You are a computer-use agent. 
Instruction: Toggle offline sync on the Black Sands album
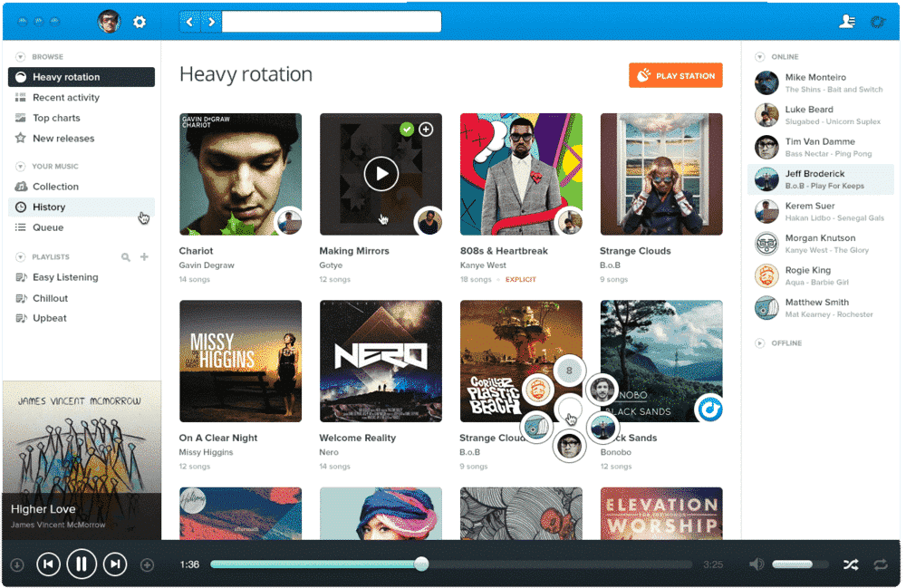pyautogui.click(x=709, y=410)
